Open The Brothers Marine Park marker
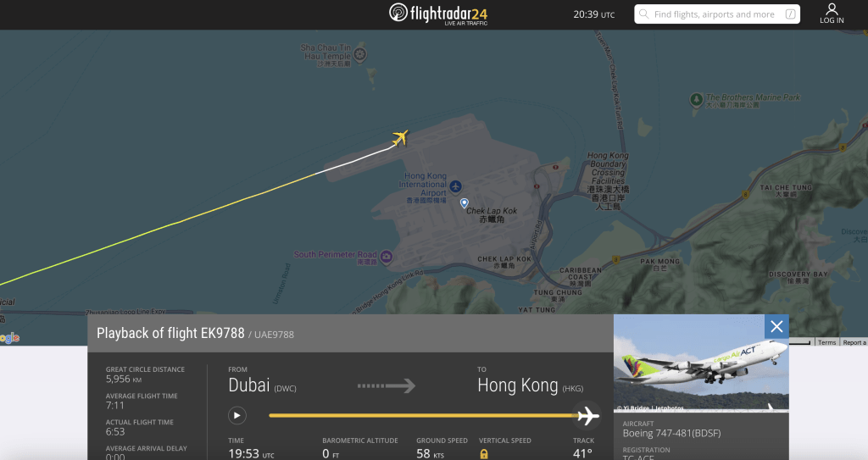This screenshot has width=868, height=460. click(697, 100)
